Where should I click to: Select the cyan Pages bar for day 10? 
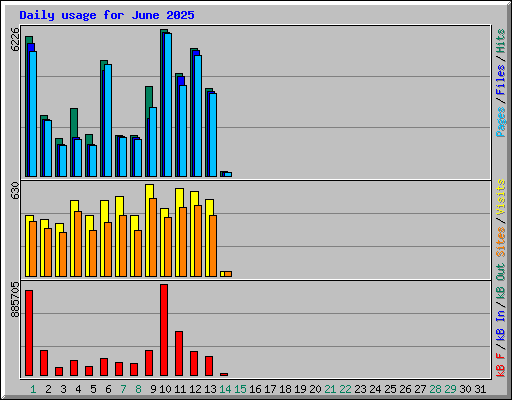(x=168, y=105)
